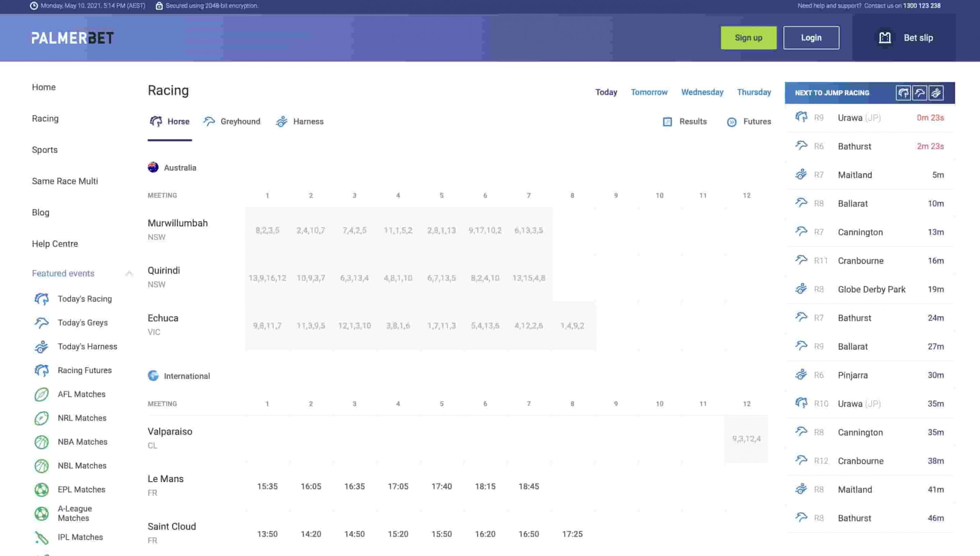
Task: Open Quirindi race 7 result 13,15,4,8
Action: point(528,278)
